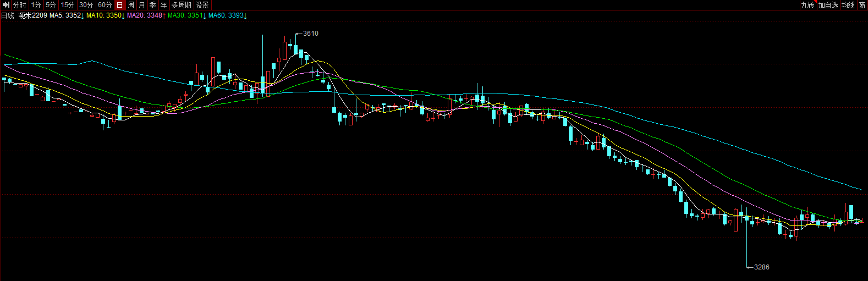This screenshot has width=868, height=281.
Task: Click 加自选 to add to watchlist
Action: click(828, 5)
